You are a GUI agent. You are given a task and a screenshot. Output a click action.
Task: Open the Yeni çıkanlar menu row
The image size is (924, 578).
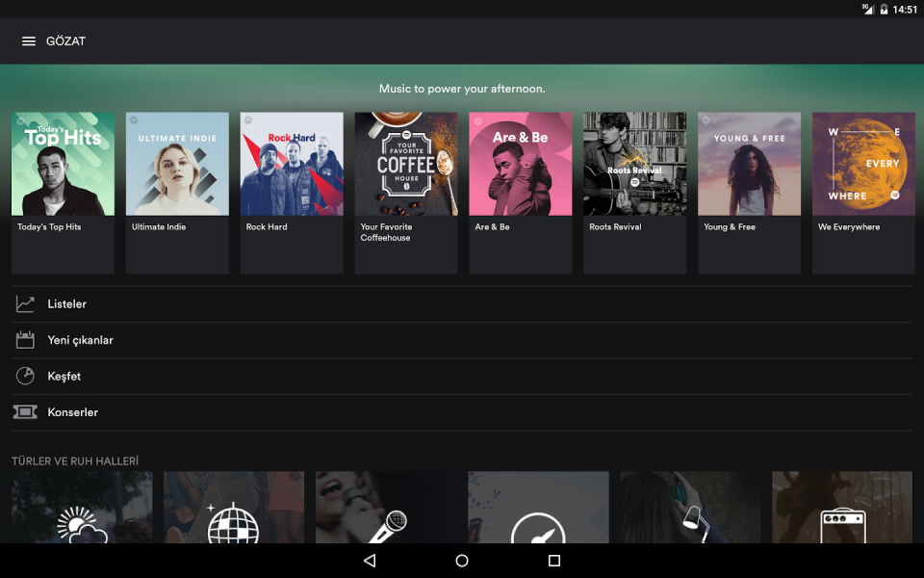pyautogui.click(x=462, y=340)
